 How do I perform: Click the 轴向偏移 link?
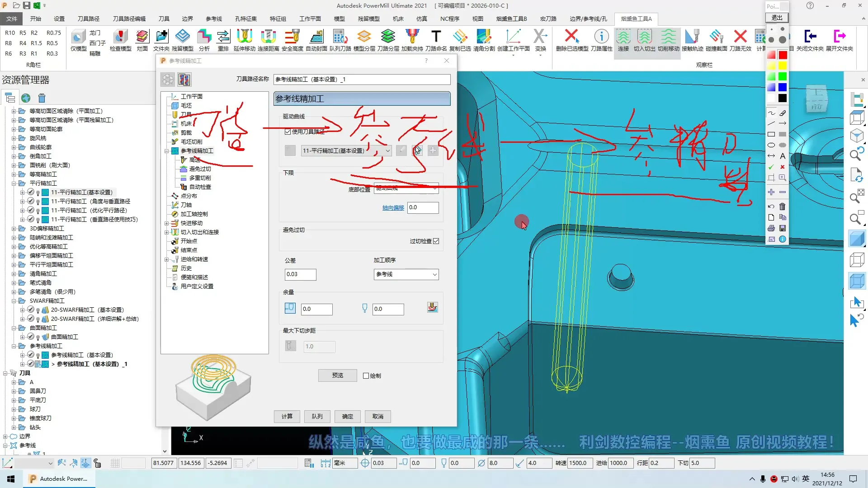pyautogui.click(x=393, y=208)
